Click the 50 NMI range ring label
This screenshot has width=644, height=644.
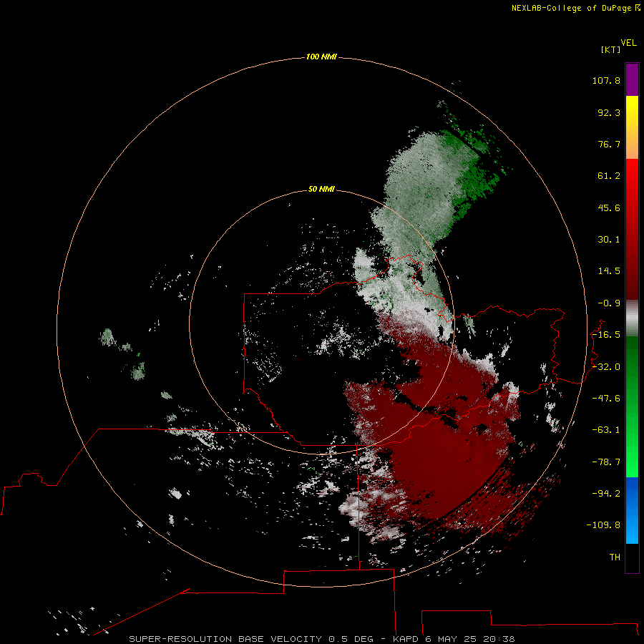321,189
